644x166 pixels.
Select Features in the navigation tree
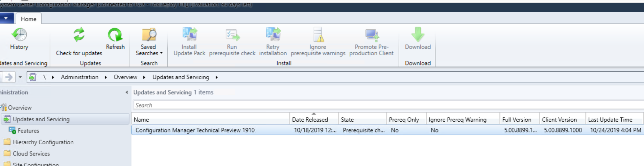28,131
